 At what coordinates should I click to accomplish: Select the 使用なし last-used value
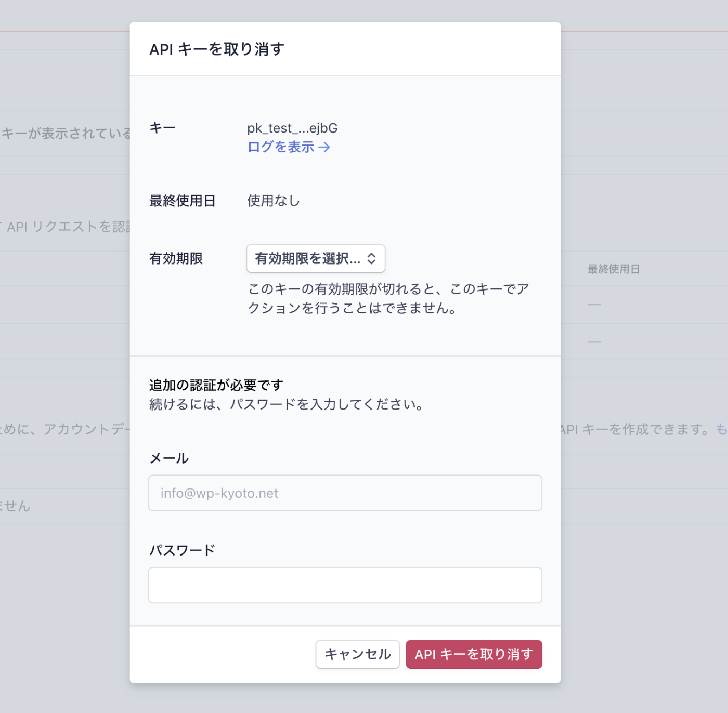pos(274,201)
